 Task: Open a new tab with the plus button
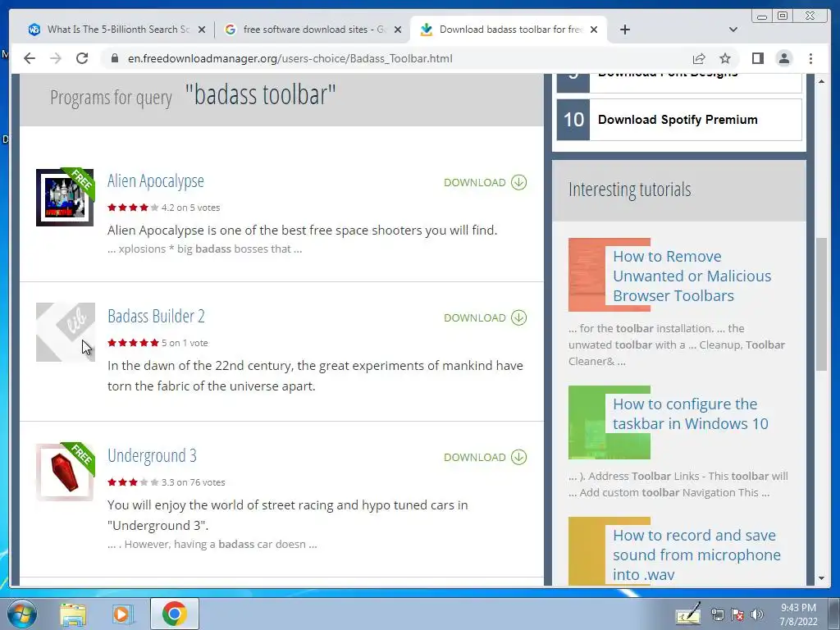point(624,30)
